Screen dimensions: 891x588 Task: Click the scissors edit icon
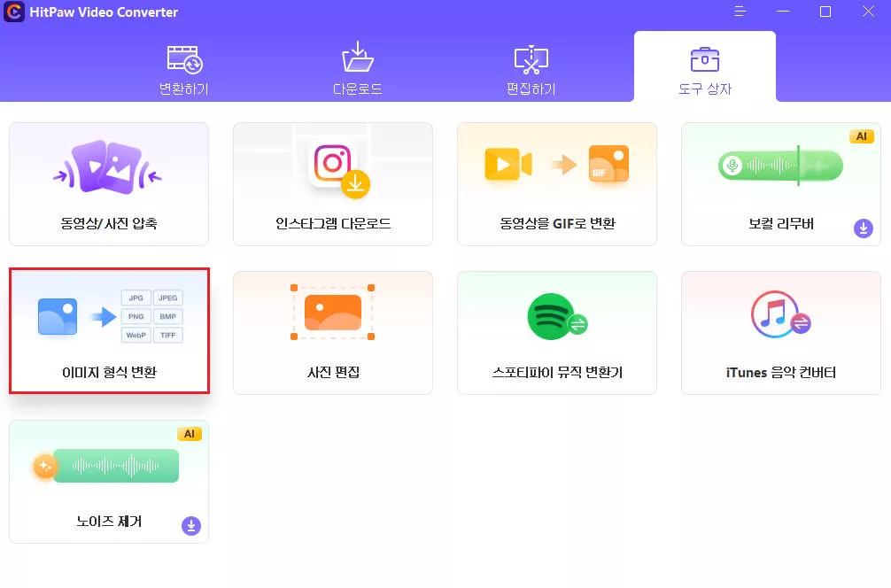coord(531,59)
